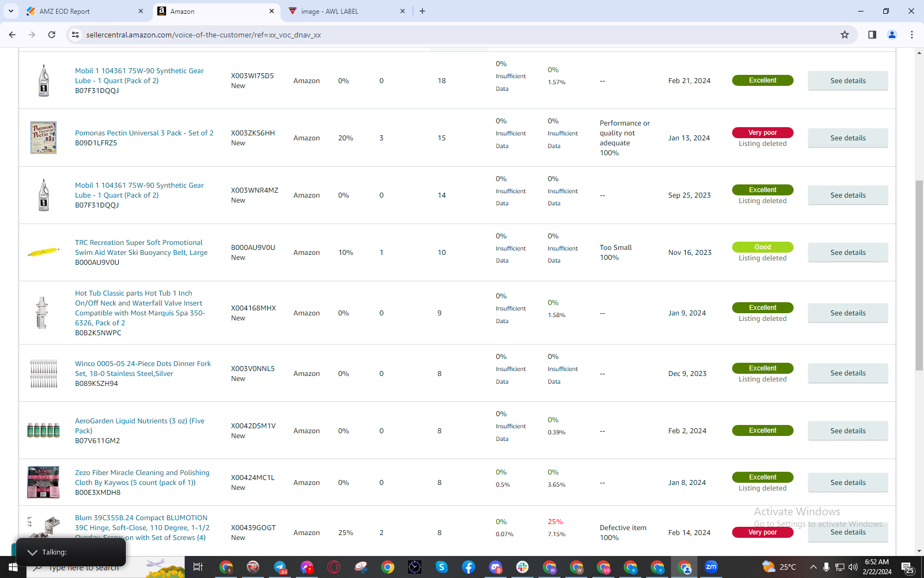Open Task View in the taskbar
This screenshot has height=578, width=924.
(x=198, y=567)
